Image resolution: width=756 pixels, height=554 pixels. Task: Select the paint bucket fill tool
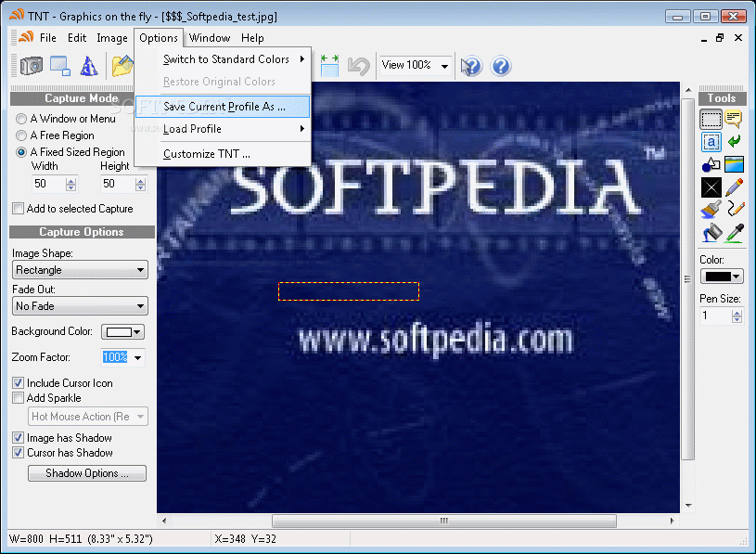711,233
